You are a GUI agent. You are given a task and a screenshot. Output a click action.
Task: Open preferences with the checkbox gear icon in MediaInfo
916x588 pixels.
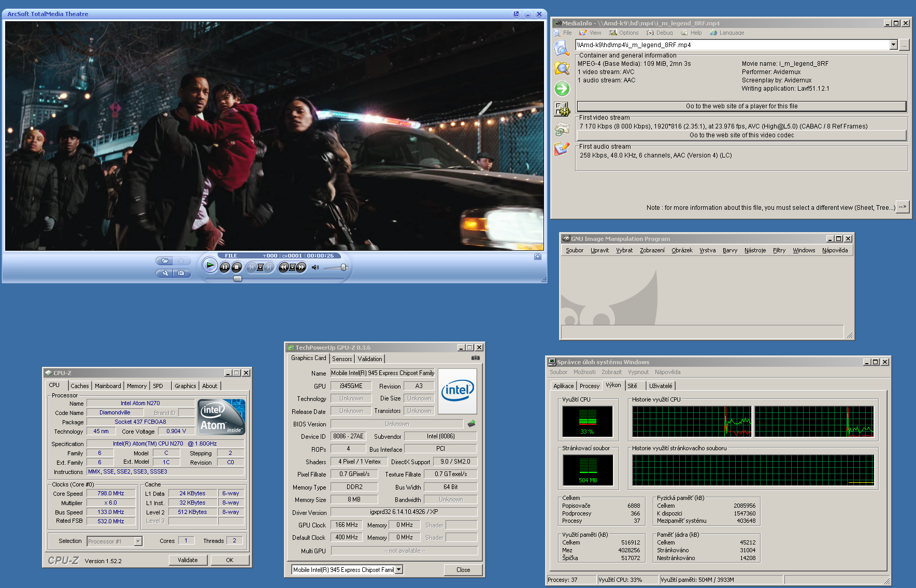pyautogui.click(x=562, y=109)
